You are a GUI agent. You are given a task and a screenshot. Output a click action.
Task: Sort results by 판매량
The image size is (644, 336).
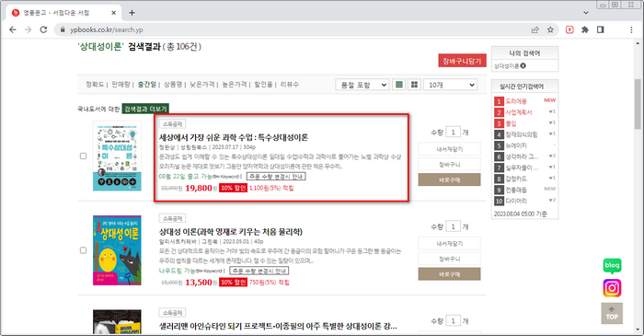tap(121, 84)
